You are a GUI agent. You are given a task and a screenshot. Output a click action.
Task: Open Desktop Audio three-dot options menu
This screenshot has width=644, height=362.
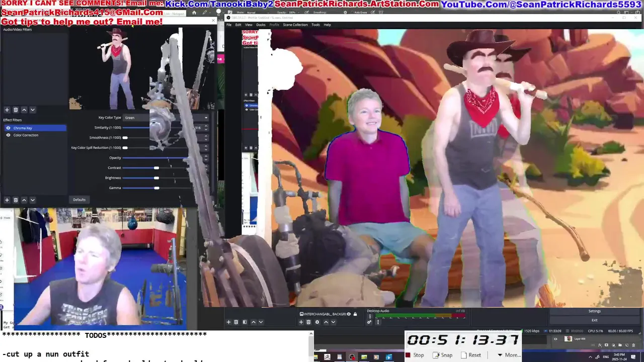(x=370, y=316)
